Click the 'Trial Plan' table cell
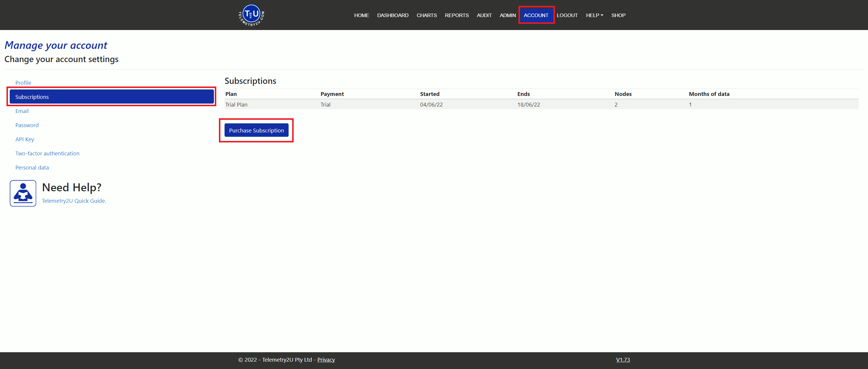This screenshot has height=369, width=868. tap(237, 104)
